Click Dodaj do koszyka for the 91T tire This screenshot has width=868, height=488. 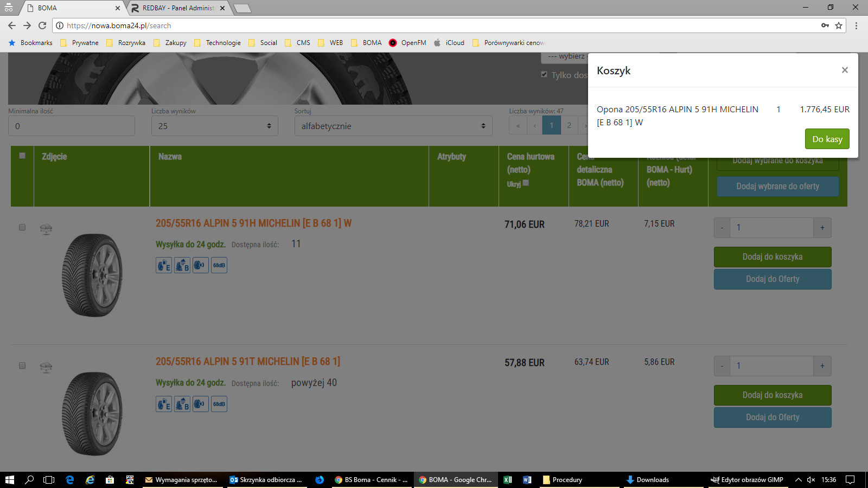pos(772,395)
